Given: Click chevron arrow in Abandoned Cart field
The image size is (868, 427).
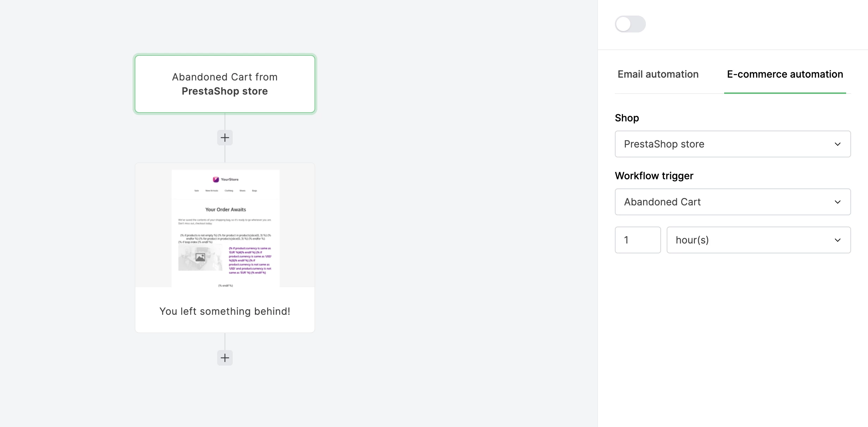Looking at the screenshot, I should coord(838,202).
